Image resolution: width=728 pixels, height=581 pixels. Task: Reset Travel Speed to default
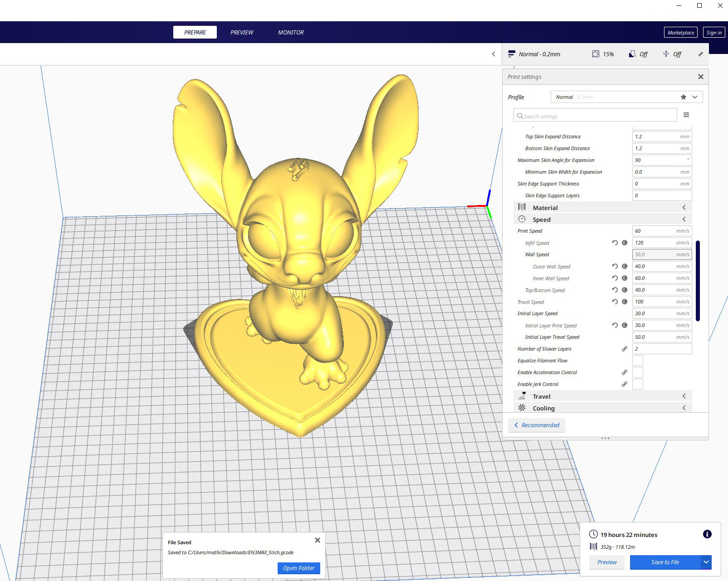(615, 302)
